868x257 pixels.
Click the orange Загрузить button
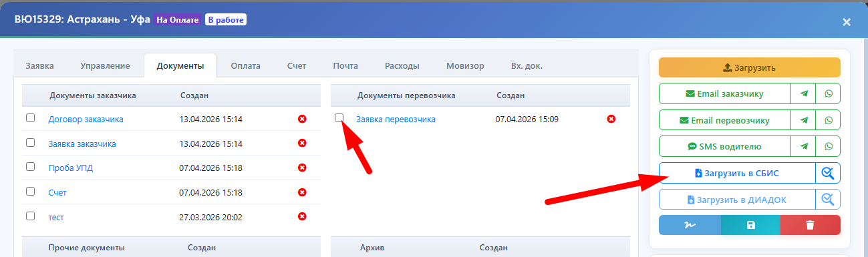click(750, 67)
